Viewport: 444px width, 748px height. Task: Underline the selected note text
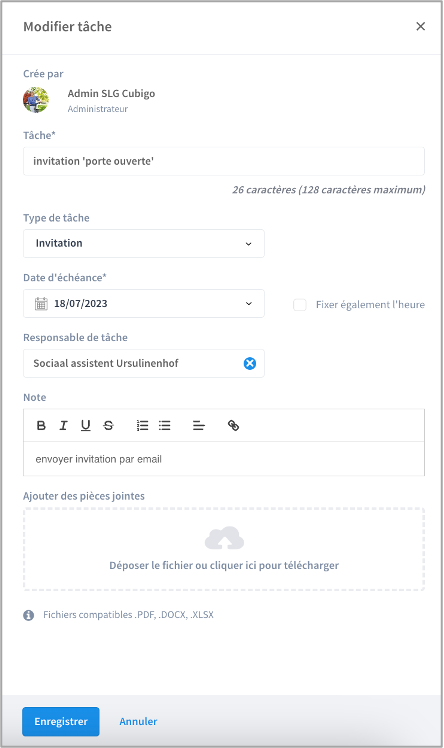(85, 426)
